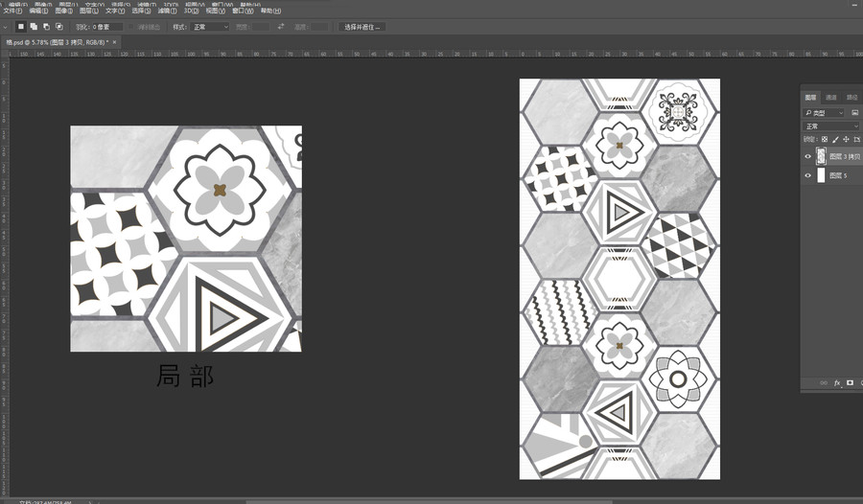Click the feather (羽化) value field

click(x=107, y=27)
